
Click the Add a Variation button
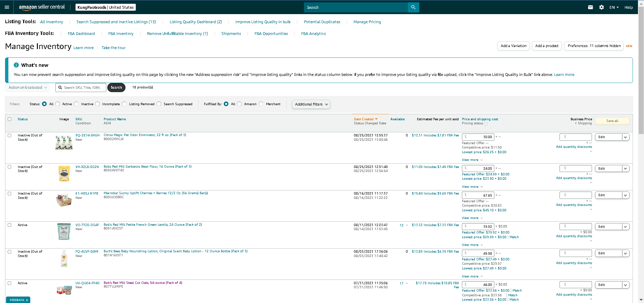tap(513, 46)
